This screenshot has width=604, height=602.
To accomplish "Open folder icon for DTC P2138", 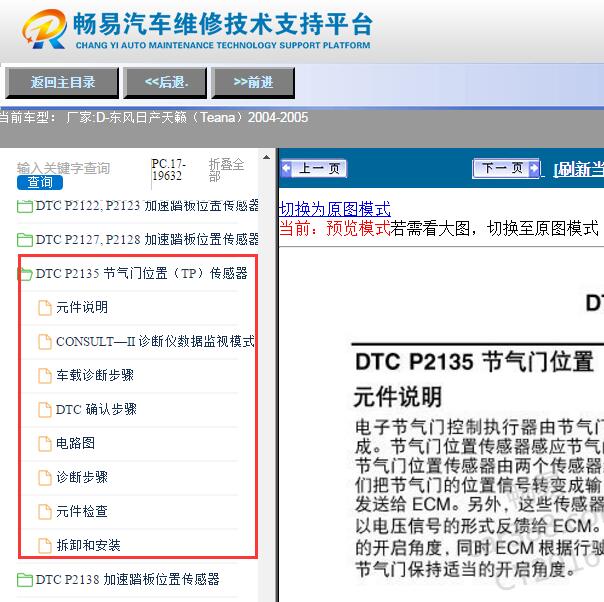I will [x=25, y=580].
